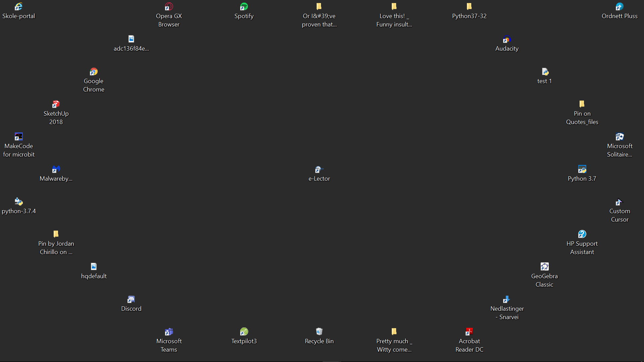Open the Recycle Bin
This screenshot has width=644, height=362.
click(319, 331)
